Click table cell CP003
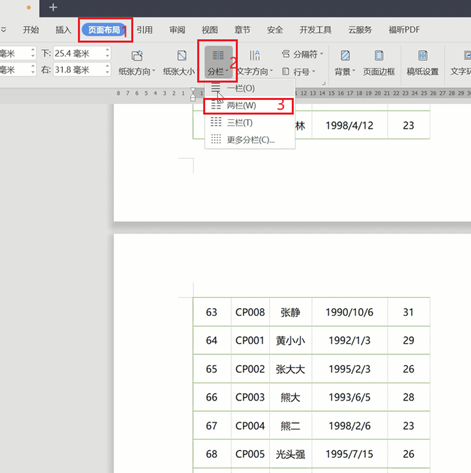Screen dimensions: 471x473 click(x=250, y=397)
